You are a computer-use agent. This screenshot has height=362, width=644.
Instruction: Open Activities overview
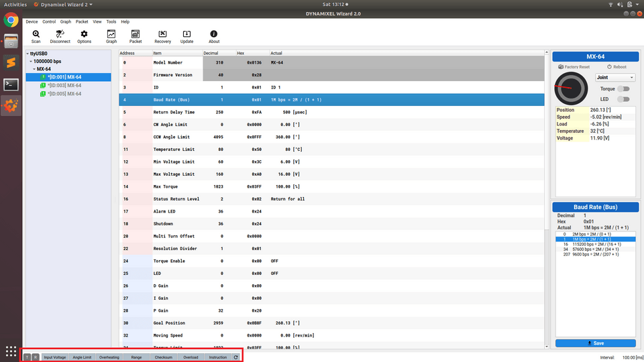click(15, 5)
